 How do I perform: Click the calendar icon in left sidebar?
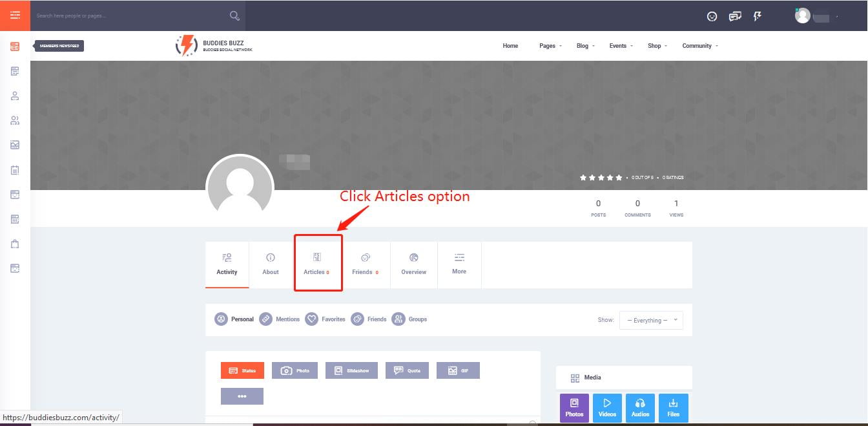click(15, 170)
